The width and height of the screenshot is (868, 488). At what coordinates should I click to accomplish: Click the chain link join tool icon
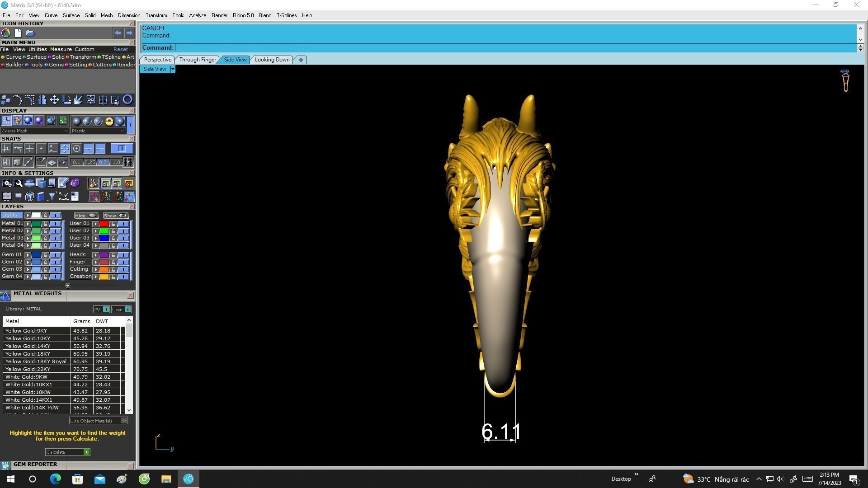91,100
